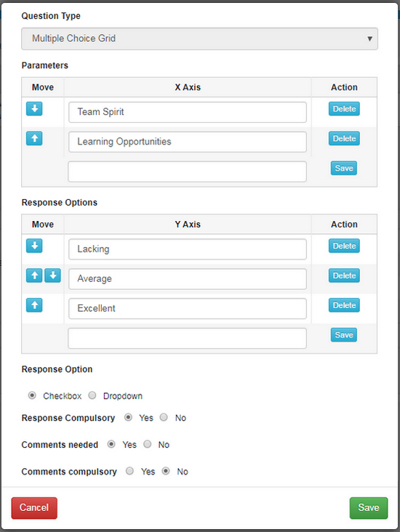This screenshot has height=532, width=400.
Task: Set Response Compulsory to No
Action: coord(164,417)
